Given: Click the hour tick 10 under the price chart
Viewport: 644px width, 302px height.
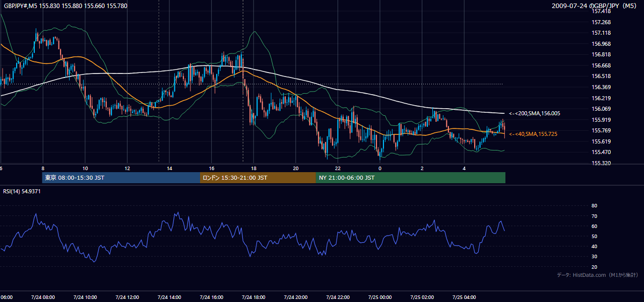Looking at the screenshot, I should (85, 168).
